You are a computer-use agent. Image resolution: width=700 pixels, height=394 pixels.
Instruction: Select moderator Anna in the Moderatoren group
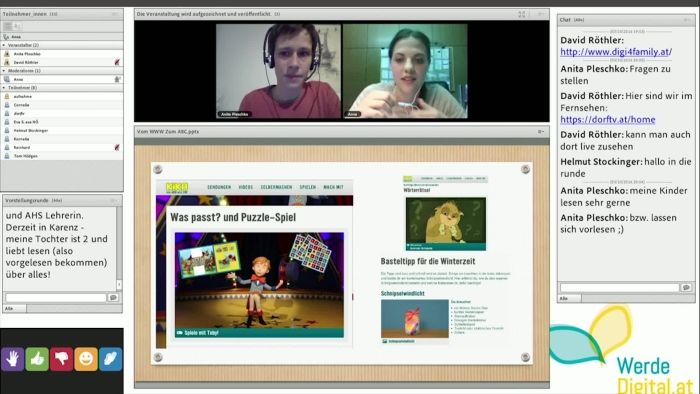pos(62,79)
